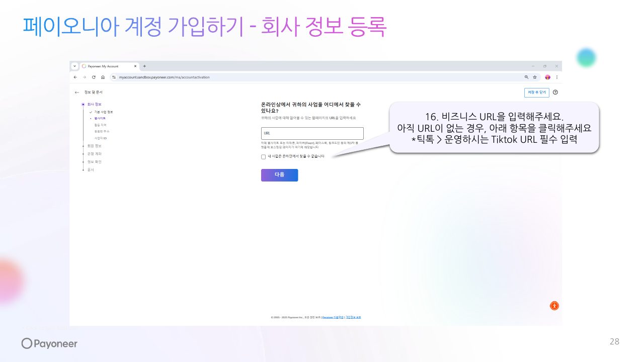Close the Payoneer: My Account tab
644x362 pixels.
click(135, 66)
